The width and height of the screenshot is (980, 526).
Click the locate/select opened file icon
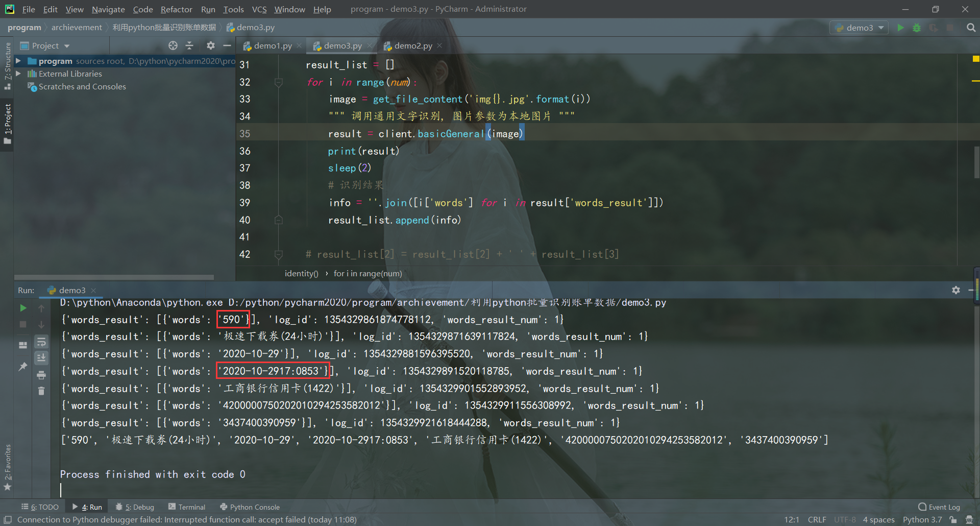pos(173,45)
